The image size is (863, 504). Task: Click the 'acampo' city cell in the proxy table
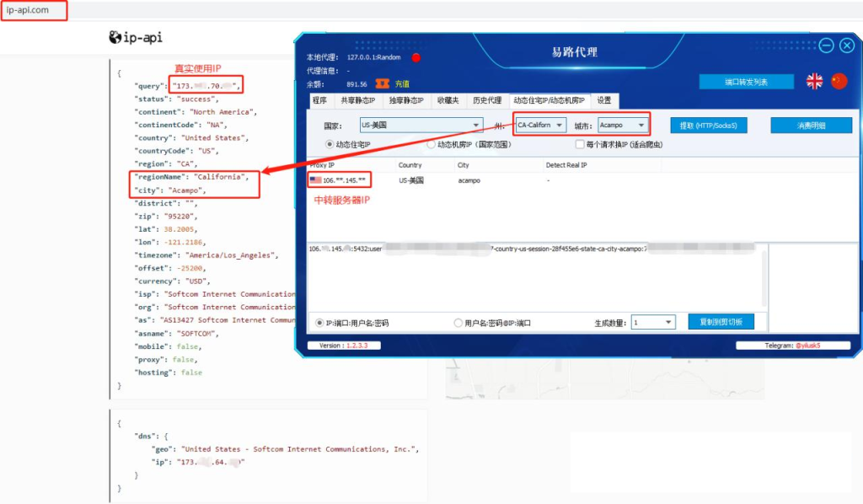coord(469,180)
